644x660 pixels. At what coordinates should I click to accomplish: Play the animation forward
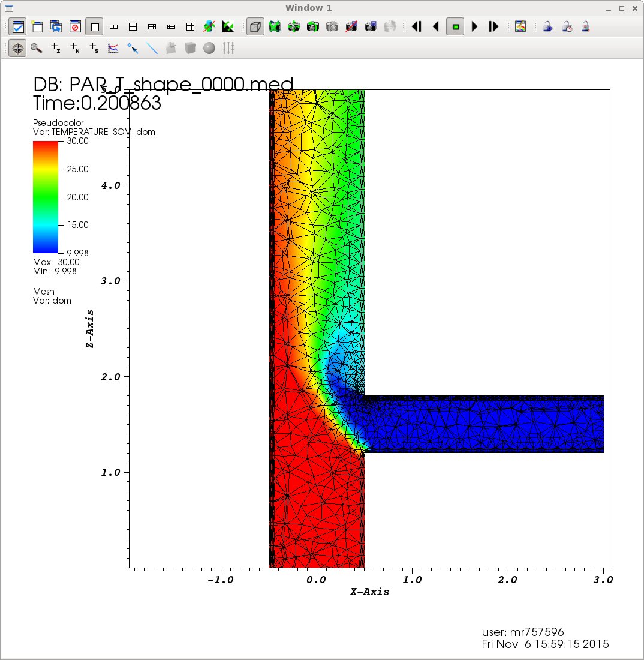(474, 27)
